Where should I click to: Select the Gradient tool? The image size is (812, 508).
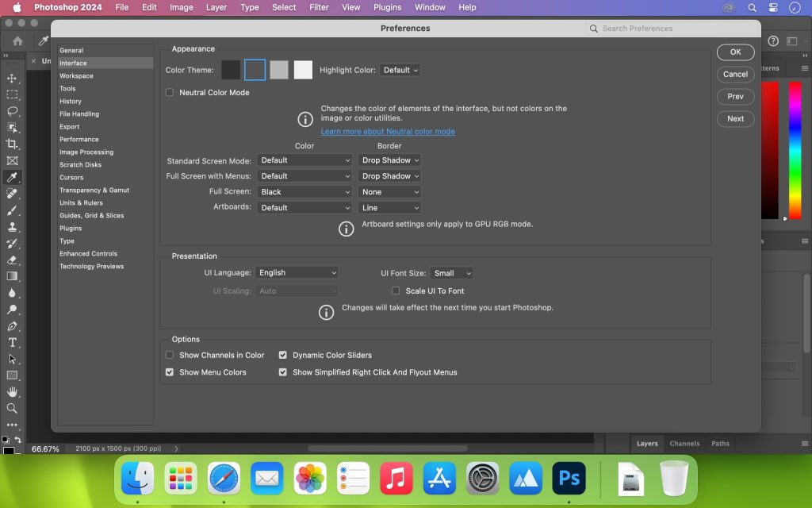point(12,278)
